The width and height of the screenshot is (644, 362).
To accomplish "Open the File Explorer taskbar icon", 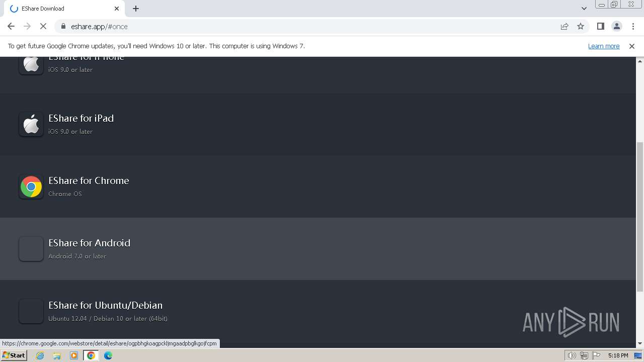I will [x=57, y=355].
